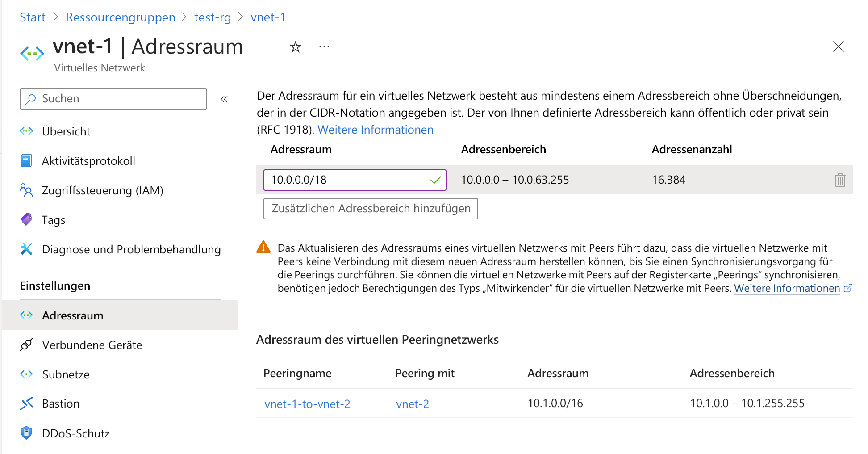Screen dimensions: 868x454
Task: Click the IAM people icon
Action: 26,190
